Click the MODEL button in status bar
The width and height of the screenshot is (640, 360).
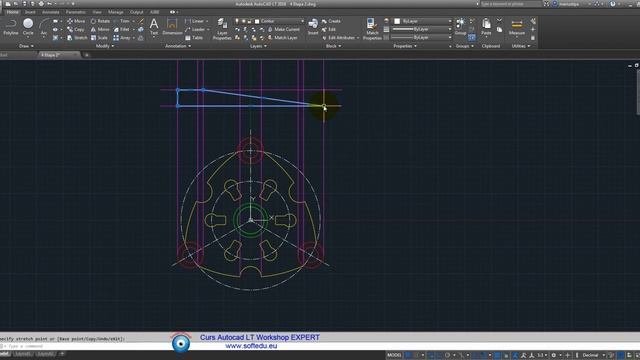point(394,355)
